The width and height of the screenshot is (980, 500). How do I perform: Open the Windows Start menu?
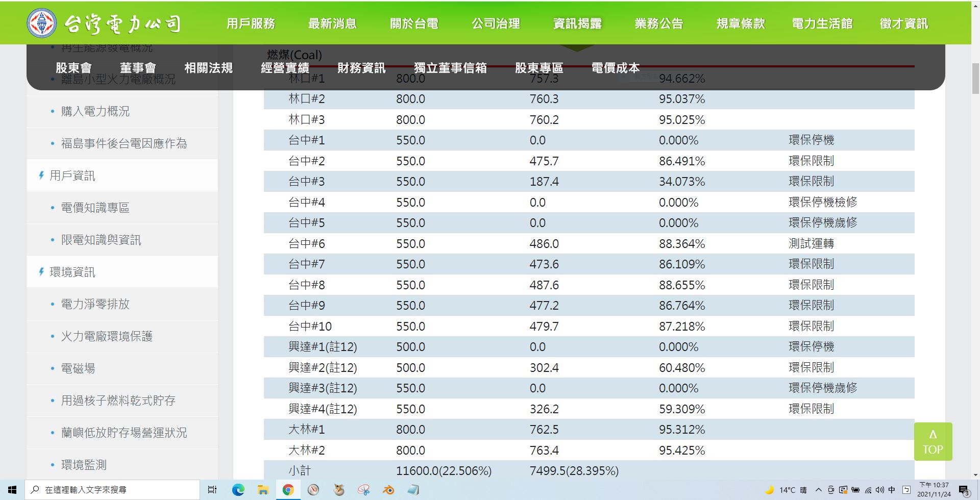click(12, 490)
